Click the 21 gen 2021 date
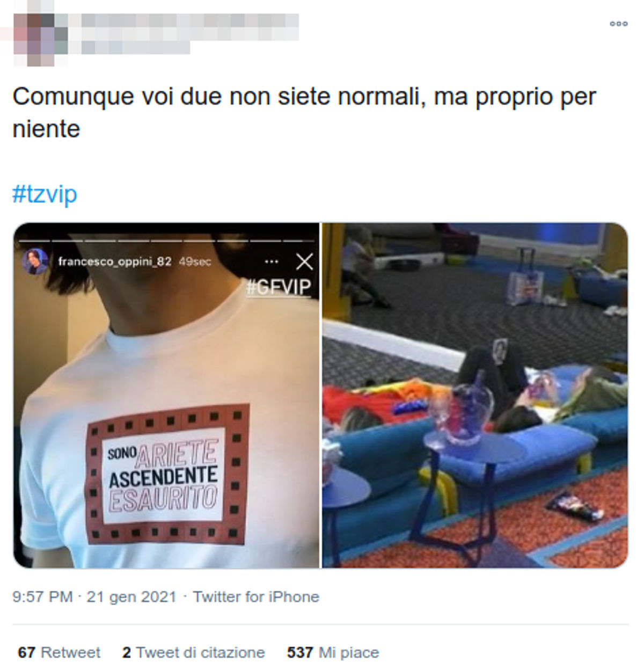Screen dimensions: 644x670 coord(131,596)
